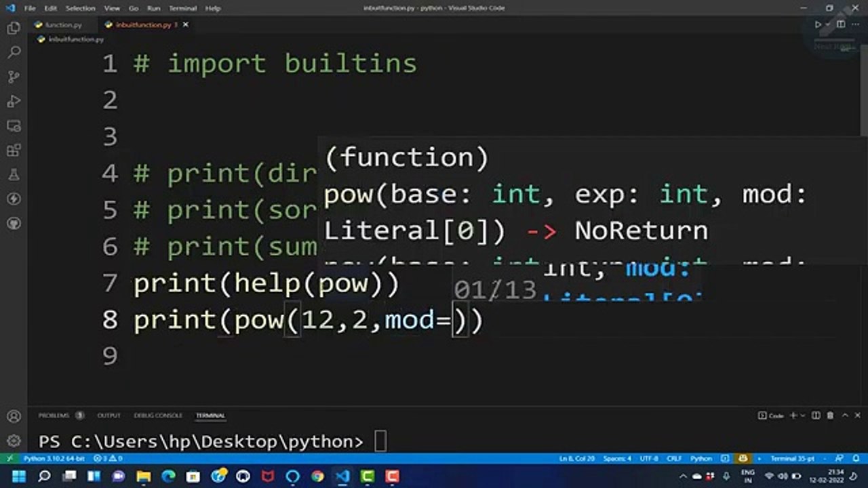Click line 7 print(help(pow)) code
The height and width of the screenshot is (488, 868).
click(267, 283)
